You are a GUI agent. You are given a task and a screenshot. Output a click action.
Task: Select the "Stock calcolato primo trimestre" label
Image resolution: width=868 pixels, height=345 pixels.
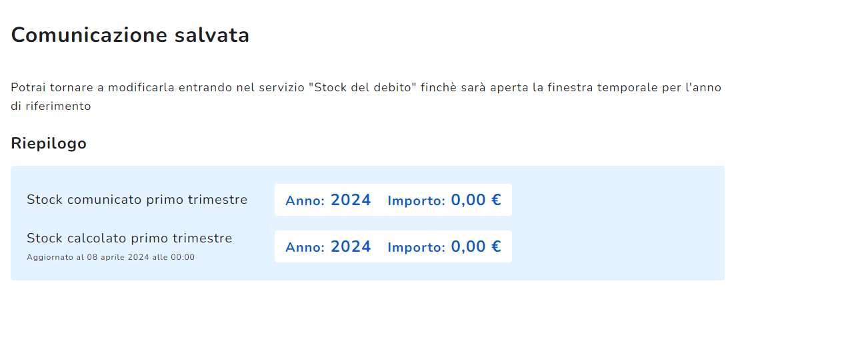tap(129, 238)
